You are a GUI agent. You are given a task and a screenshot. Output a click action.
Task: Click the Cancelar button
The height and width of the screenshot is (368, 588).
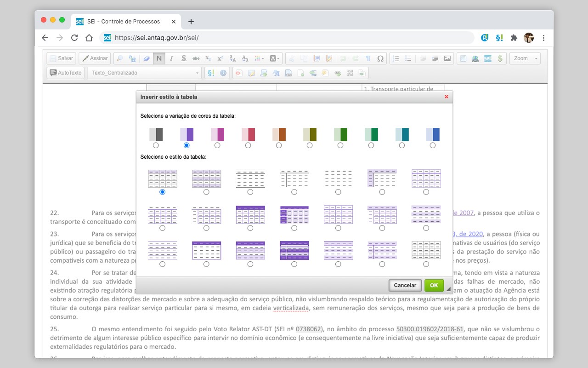(405, 285)
